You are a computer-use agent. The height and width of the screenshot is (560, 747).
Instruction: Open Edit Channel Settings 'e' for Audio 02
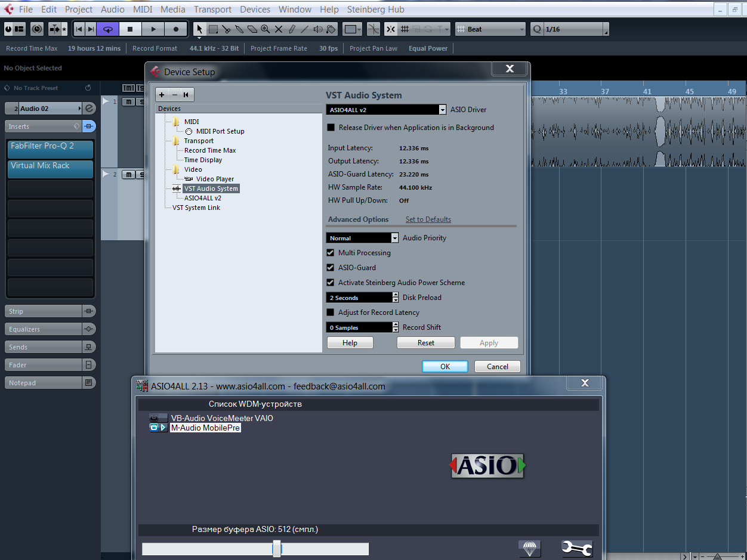[x=89, y=109]
